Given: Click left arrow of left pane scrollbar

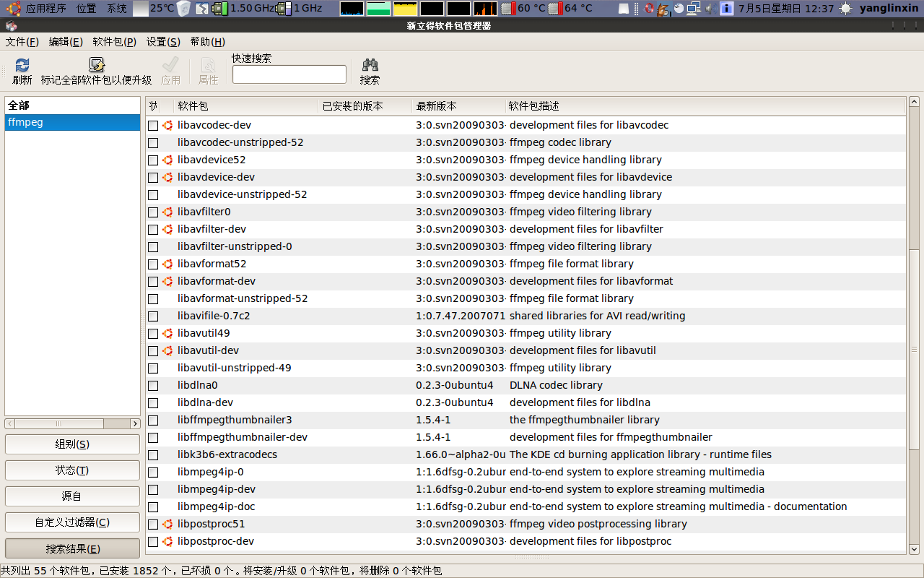Looking at the screenshot, I should coord(9,423).
